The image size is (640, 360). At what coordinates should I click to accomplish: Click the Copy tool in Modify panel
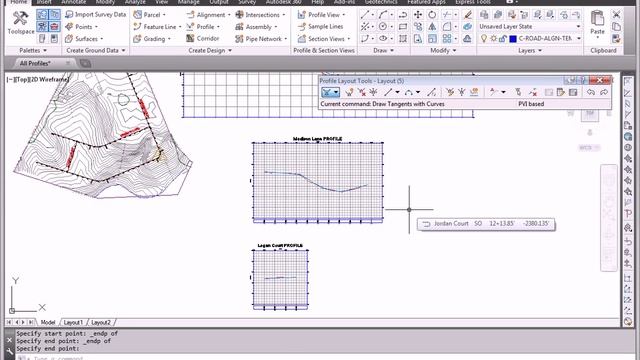(x=418, y=27)
